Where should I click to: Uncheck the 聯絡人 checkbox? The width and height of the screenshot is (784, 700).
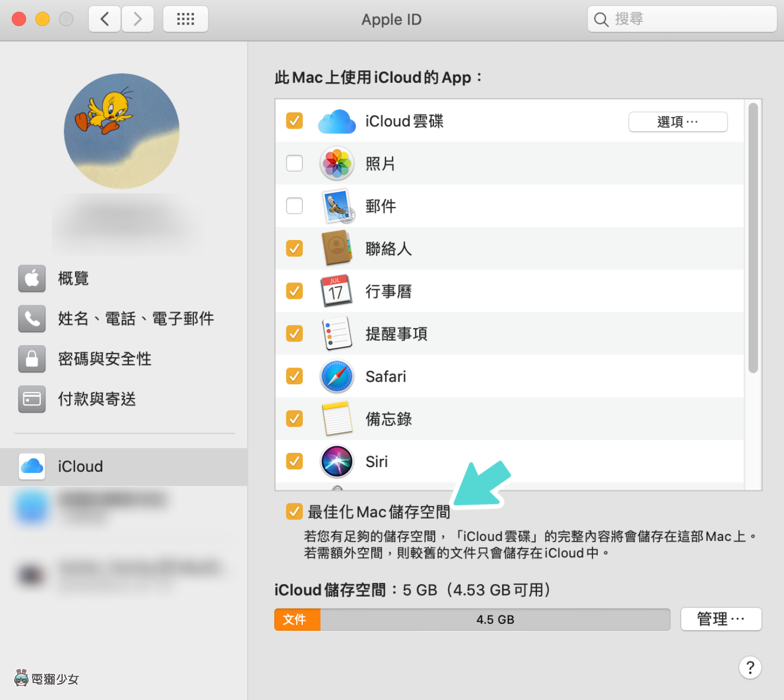point(295,248)
